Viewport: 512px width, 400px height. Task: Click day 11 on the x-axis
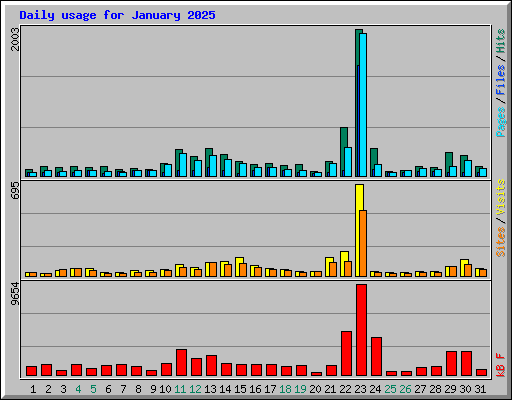coord(180,389)
